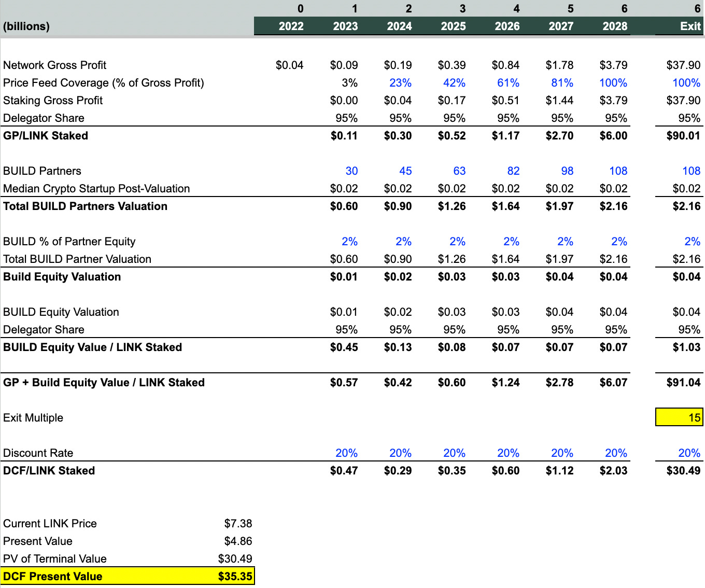This screenshot has height=588, width=705.
Task: Click the Exit column header
Action: click(690, 26)
